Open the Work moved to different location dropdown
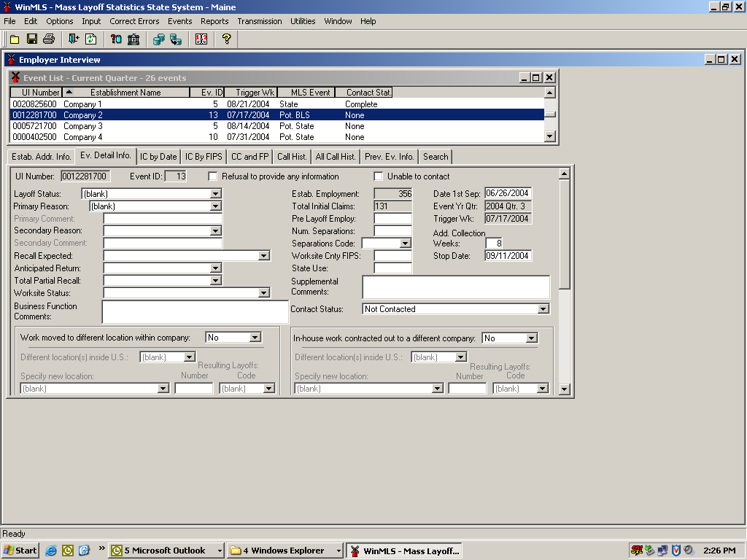The height and width of the screenshot is (560, 747). coord(255,338)
